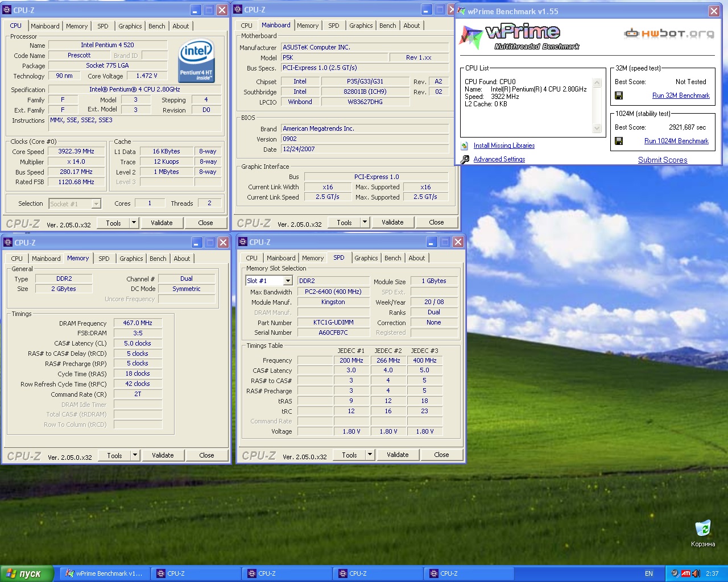Click the BIOS Date 12/24/2007 field
The height and width of the screenshot is (582, 728).
365,149
